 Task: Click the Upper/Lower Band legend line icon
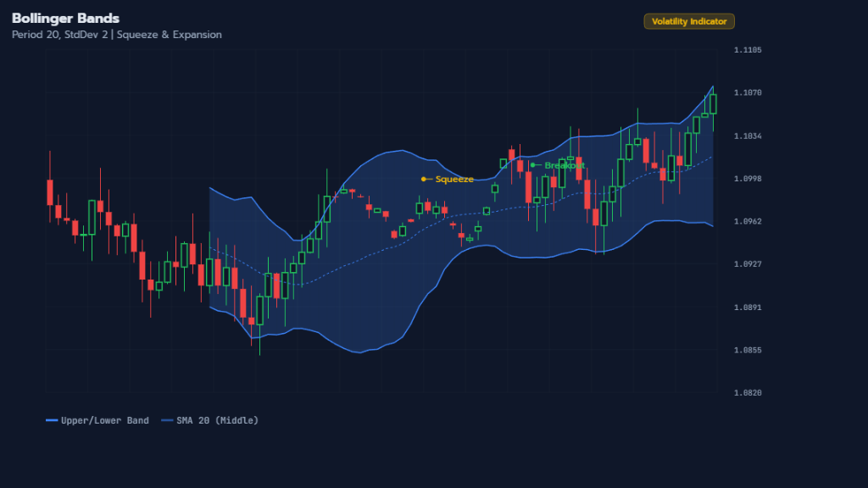[51, 419]
